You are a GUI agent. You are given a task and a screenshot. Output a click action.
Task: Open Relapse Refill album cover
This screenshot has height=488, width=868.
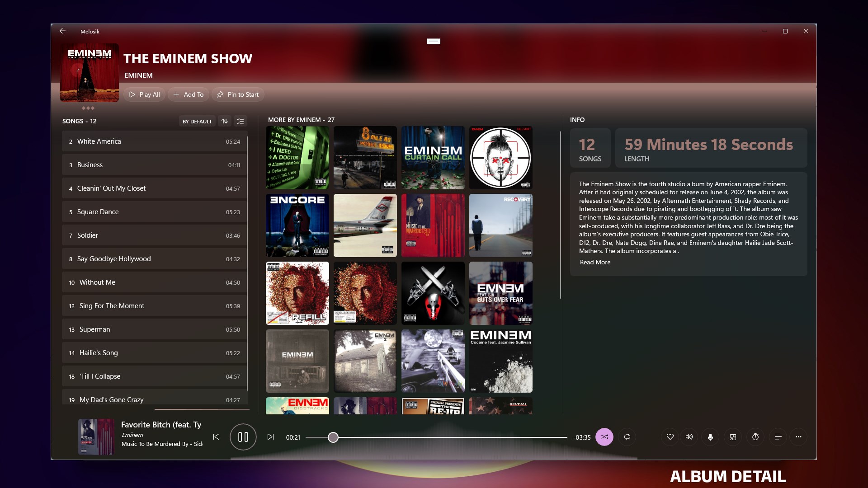[x=297, y=293]
